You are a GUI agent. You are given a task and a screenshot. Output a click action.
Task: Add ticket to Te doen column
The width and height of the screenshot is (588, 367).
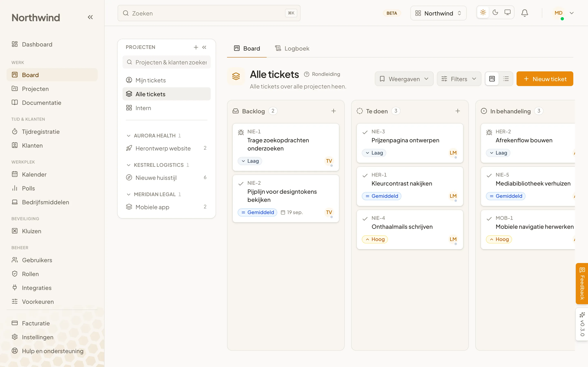click(458, 111)
